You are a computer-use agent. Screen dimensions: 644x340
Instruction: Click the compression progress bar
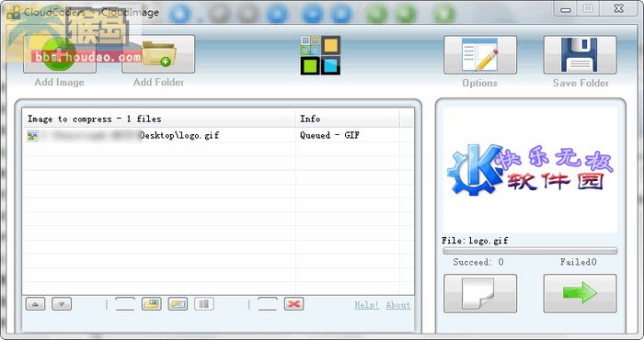(x=530, y=251)
